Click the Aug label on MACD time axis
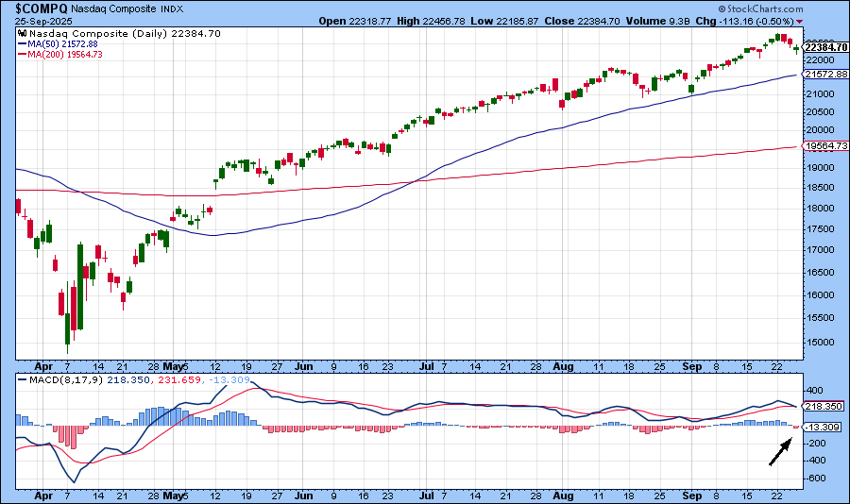The image size is (850, 504). coord(564,494)
